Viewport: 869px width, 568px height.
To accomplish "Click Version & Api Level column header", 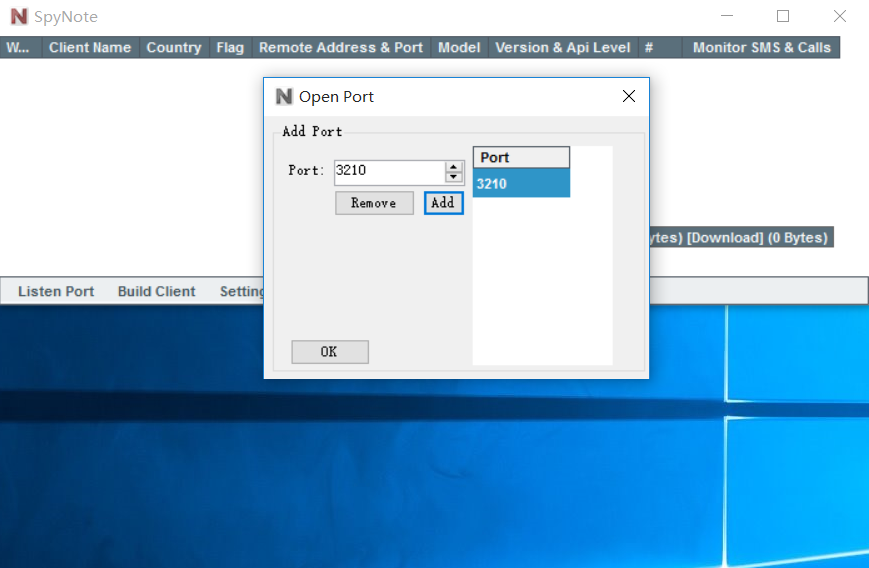I will pyautogui.click(x=563, y=48).
